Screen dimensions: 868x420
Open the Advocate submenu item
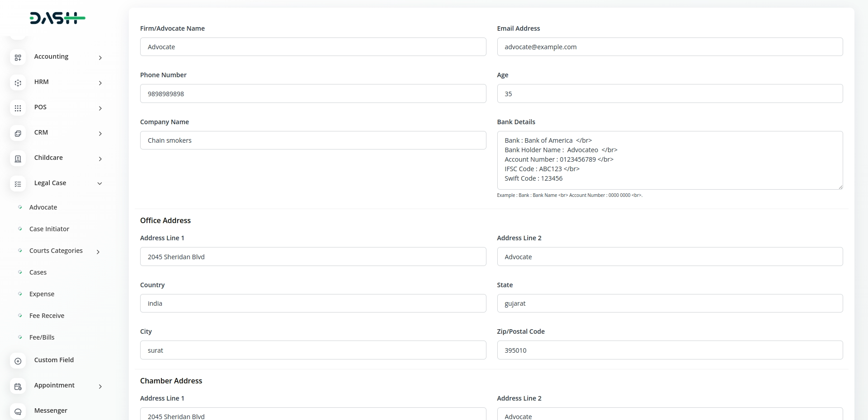tap(43, 207)
